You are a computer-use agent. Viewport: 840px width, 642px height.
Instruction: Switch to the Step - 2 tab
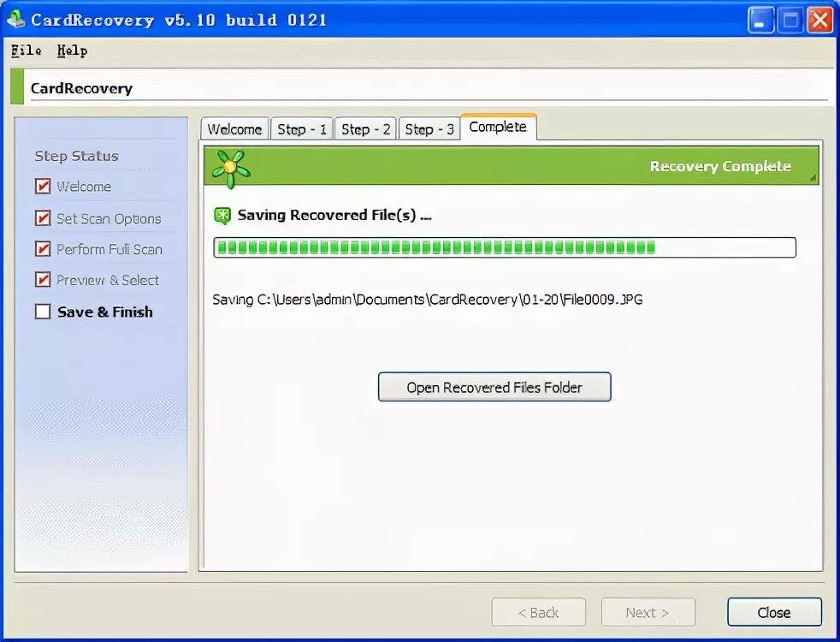coord(366,129)
